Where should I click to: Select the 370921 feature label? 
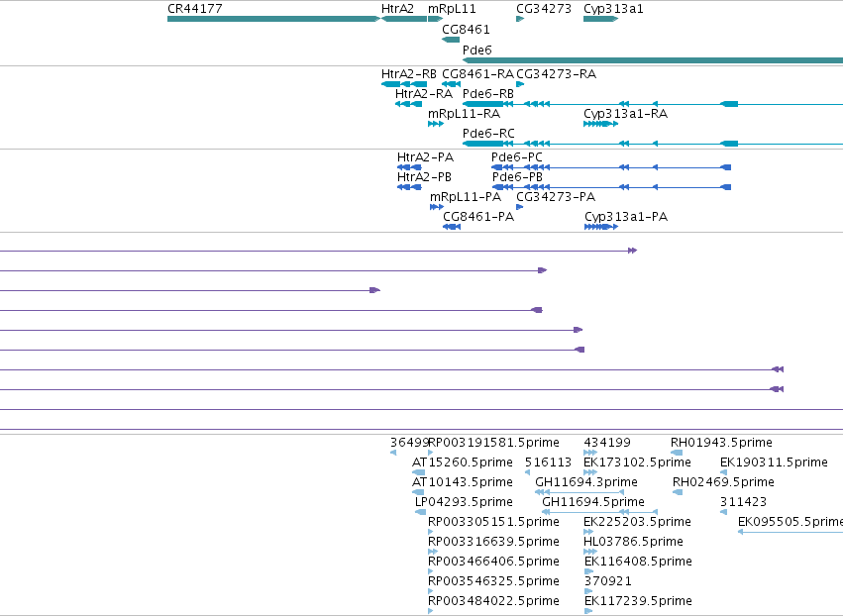[x=607, y=581]
